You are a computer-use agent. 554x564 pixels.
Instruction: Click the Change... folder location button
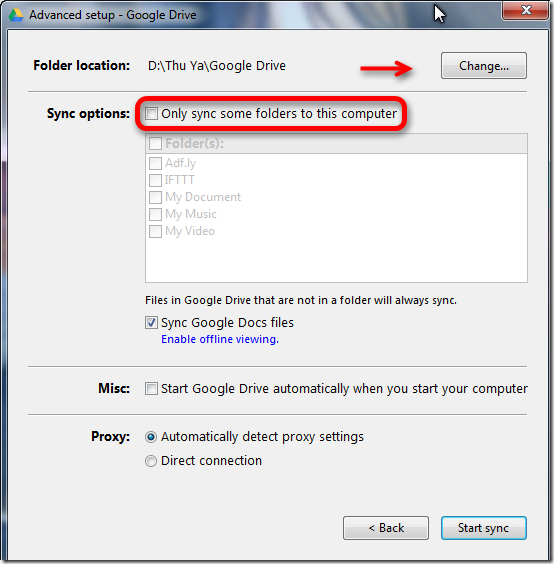tap(483, 66)
